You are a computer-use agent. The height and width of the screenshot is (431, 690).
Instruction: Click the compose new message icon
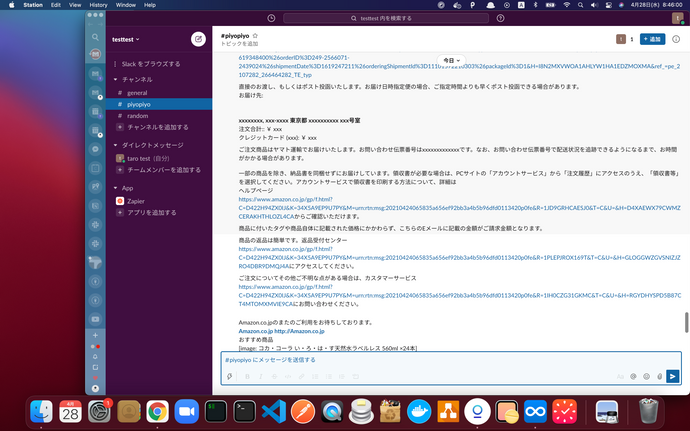pos(198,39)
